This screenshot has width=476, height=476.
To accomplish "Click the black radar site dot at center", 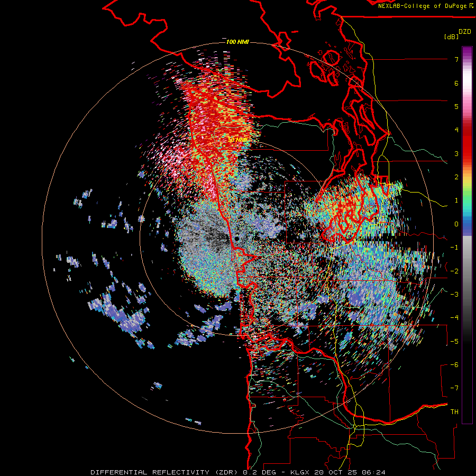I will coord(237,239).
